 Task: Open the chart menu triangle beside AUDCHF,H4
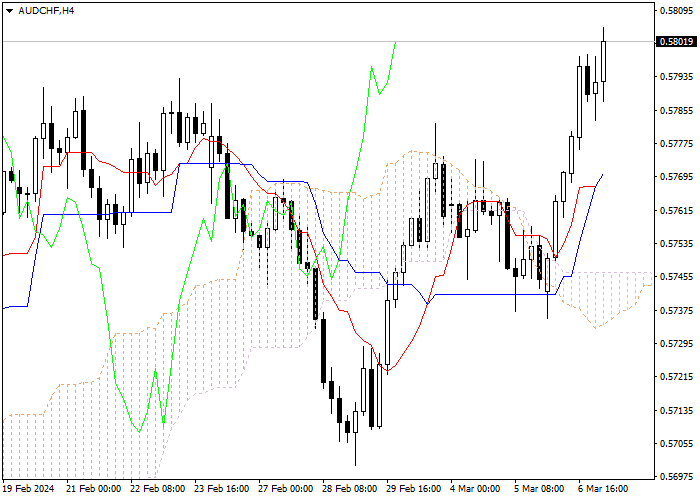tap(10, 11)
